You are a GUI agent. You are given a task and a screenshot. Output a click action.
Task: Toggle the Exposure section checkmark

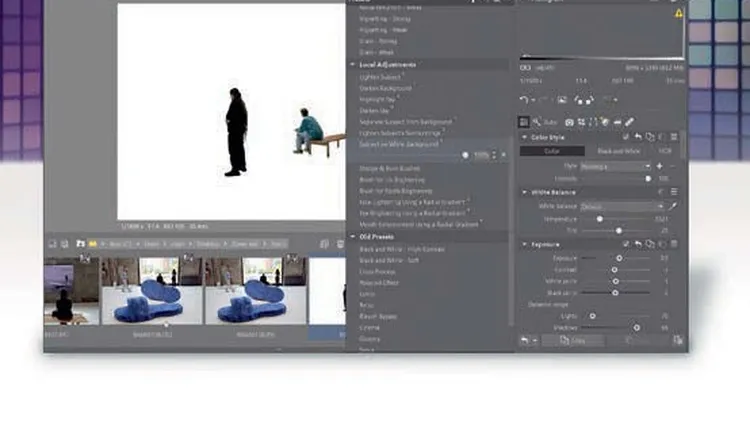[626, 244]
